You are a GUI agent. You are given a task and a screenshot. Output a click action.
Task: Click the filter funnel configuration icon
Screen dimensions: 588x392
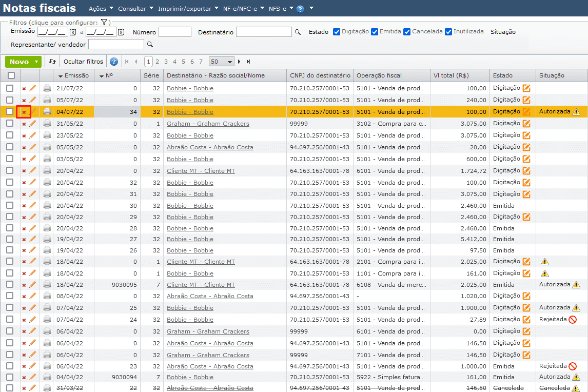[x=104, y=22]
